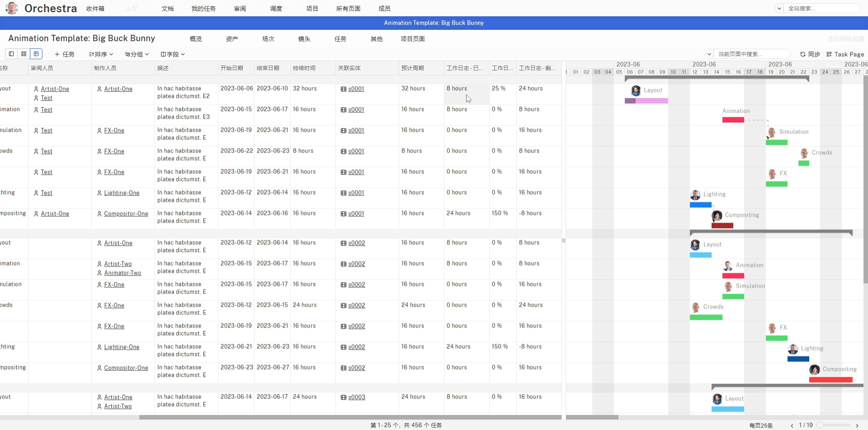Switch to the sidebar panel view icon
Screen dimensions: 868x430
[11, 54]
